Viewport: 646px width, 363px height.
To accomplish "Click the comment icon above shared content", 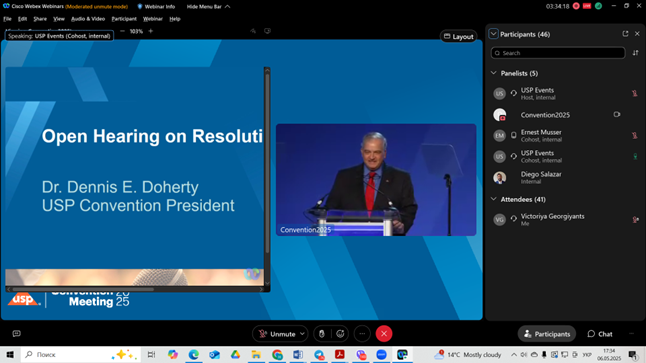I will pos(267,31).
